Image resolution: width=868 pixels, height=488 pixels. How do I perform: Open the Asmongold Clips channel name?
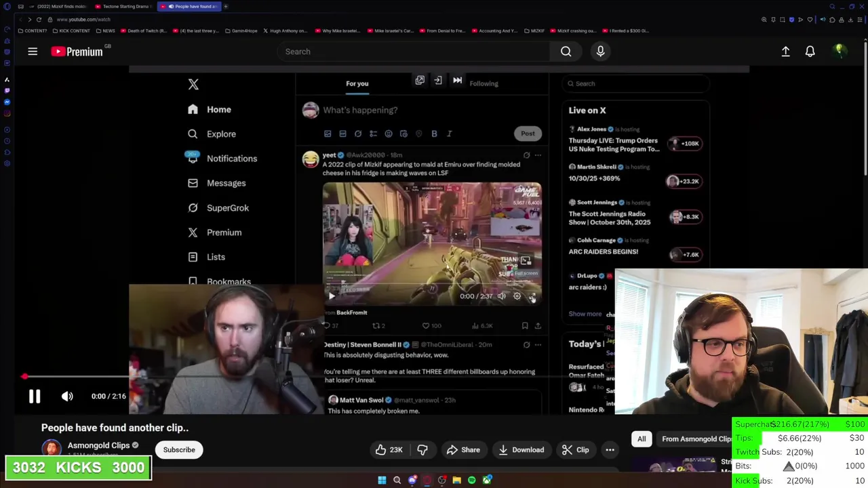click(98, 445)
